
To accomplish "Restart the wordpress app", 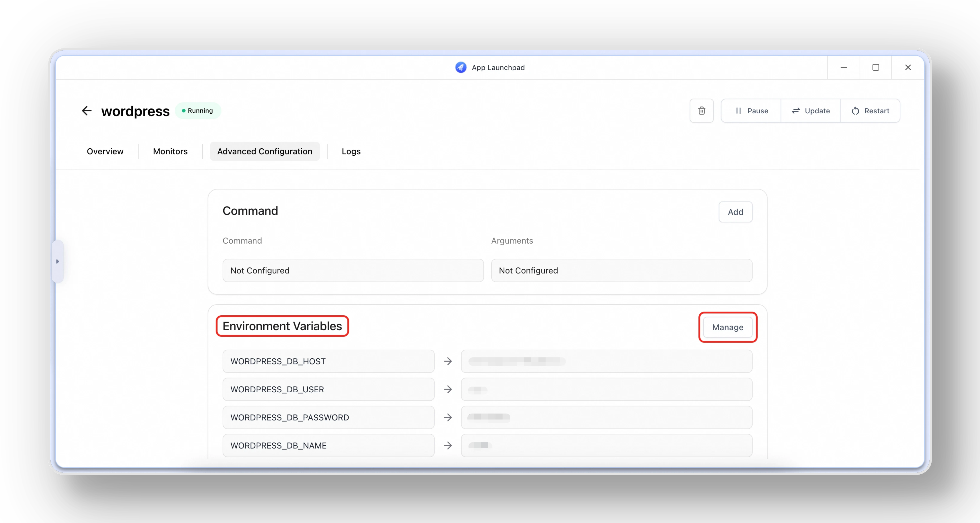I will coord(870,111).
